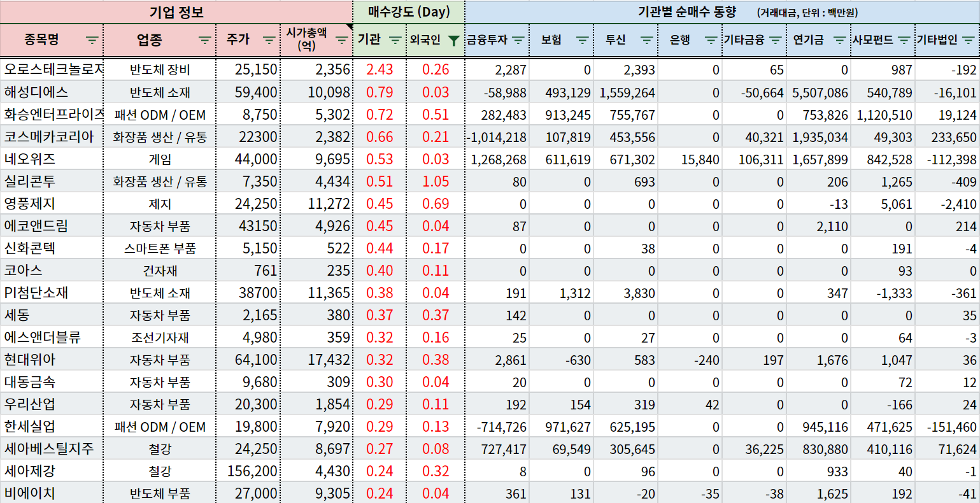980x503 pixels.
Task: Select the 반도체 장비 industry cell
Action: click(x=160, y=69)
